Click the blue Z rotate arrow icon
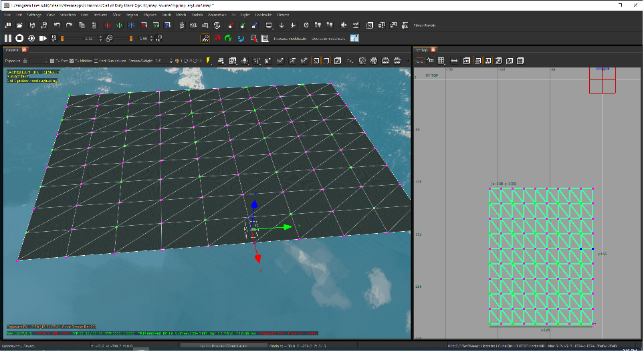The height and width of the screenshot is (352, 644). point(241,38)
